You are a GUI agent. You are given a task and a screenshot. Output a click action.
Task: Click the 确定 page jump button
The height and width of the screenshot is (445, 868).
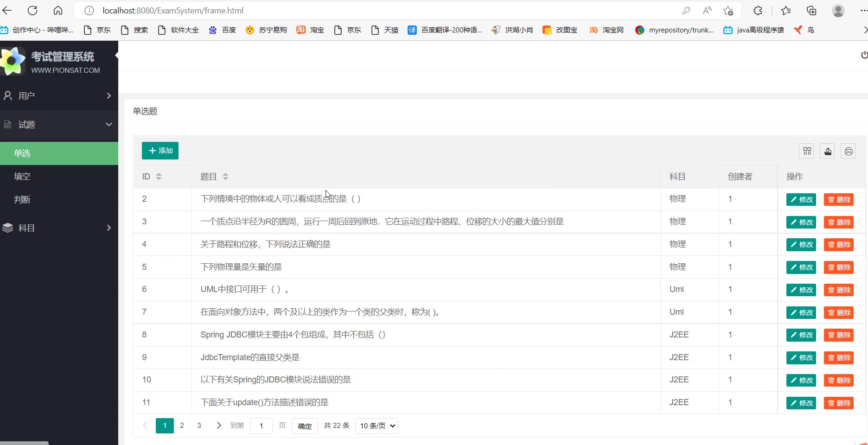coord(305,426)
